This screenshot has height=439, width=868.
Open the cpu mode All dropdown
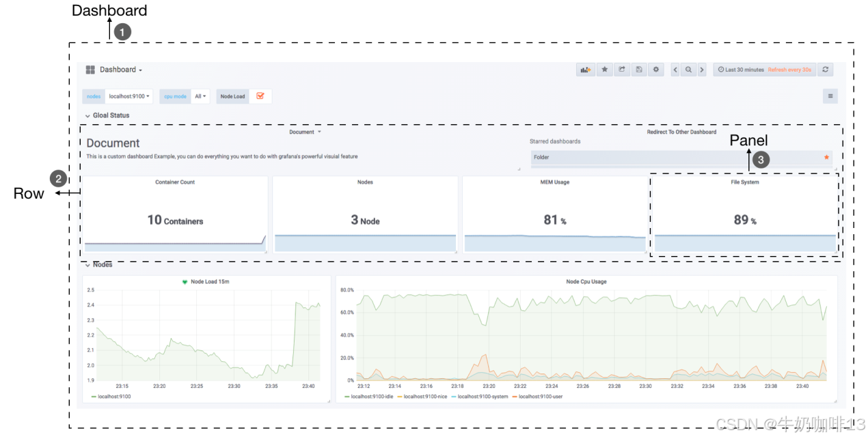(200, 96)
